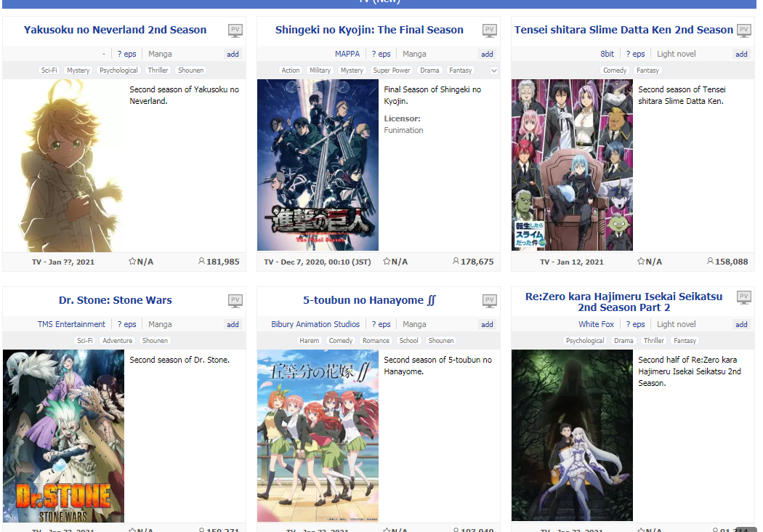Screen dimensions: 763x532
Task: Click star score icon under Shingeki no Kyojin
Action: coord(387,262)
